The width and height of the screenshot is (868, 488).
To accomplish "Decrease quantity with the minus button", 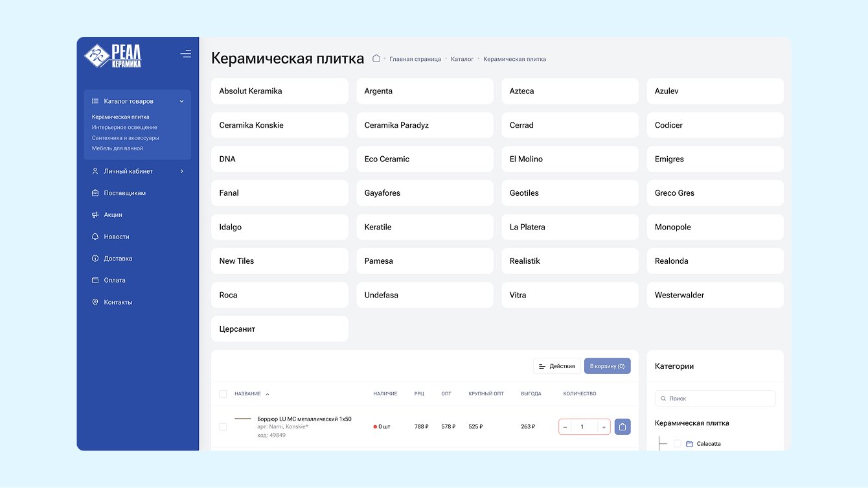I will pyautogui.click(x=565, y=427).
